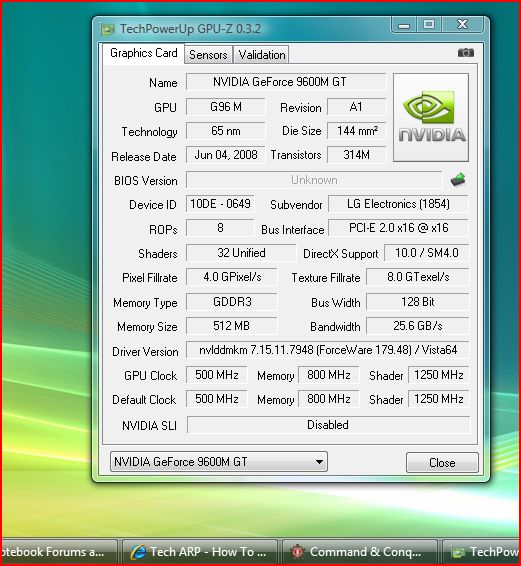Click the Name field NVIDIA GeForce 9600M GT
This screenshot has width=521, height=566.
(x=286, y=82)
